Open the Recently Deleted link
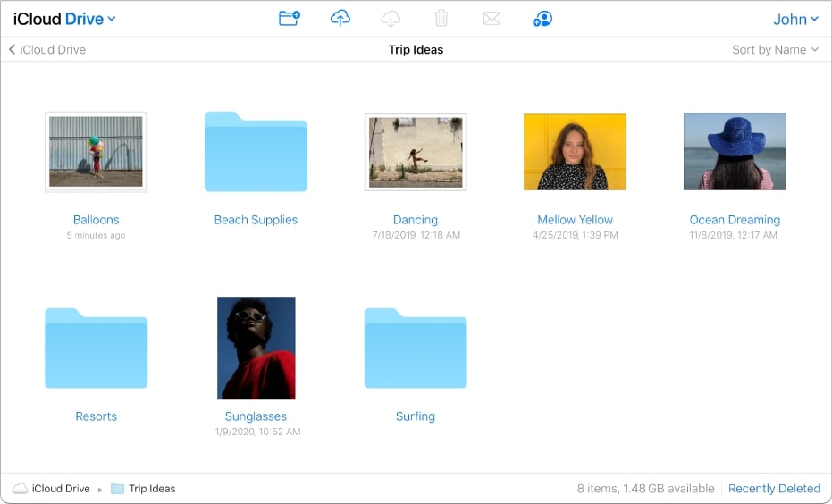The height and width of the screenshot is (504, 832). [774, 489]
